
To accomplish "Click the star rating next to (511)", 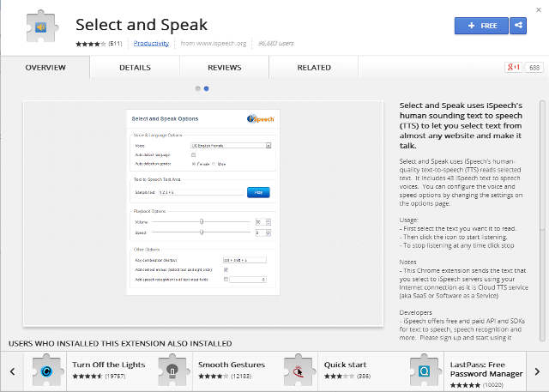I will point(91,44).
